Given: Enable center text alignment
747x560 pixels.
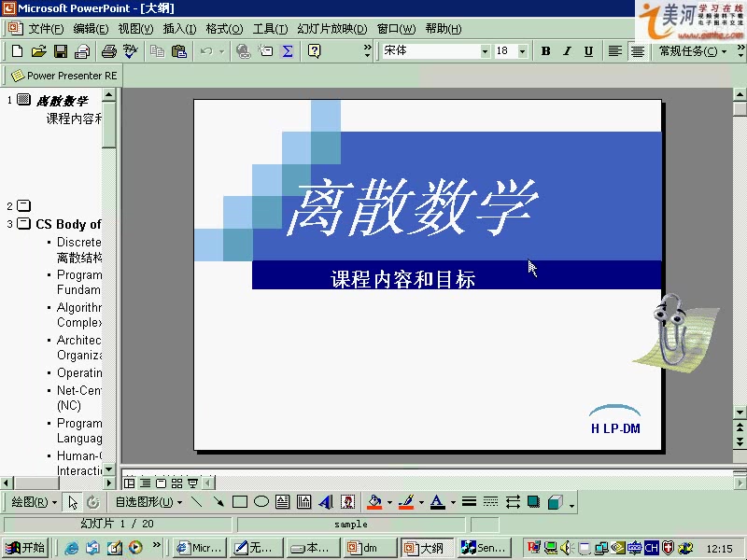Looking at the screenshot, I should tap(638, 51).
